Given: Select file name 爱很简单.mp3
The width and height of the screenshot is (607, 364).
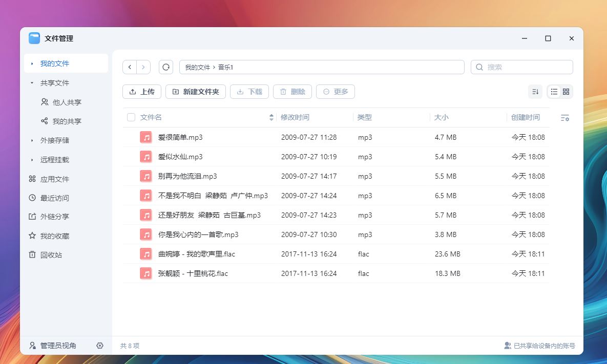Looking at the screenshot, I should tap(180, 137).
